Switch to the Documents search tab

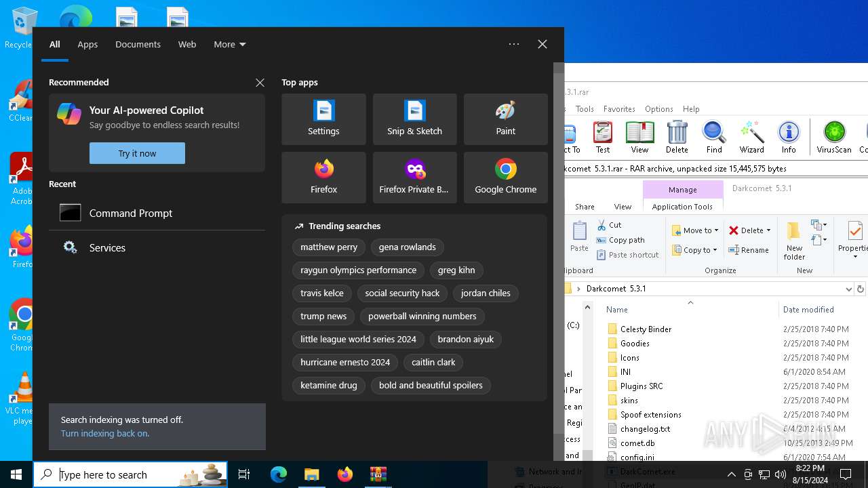point(138,44)
